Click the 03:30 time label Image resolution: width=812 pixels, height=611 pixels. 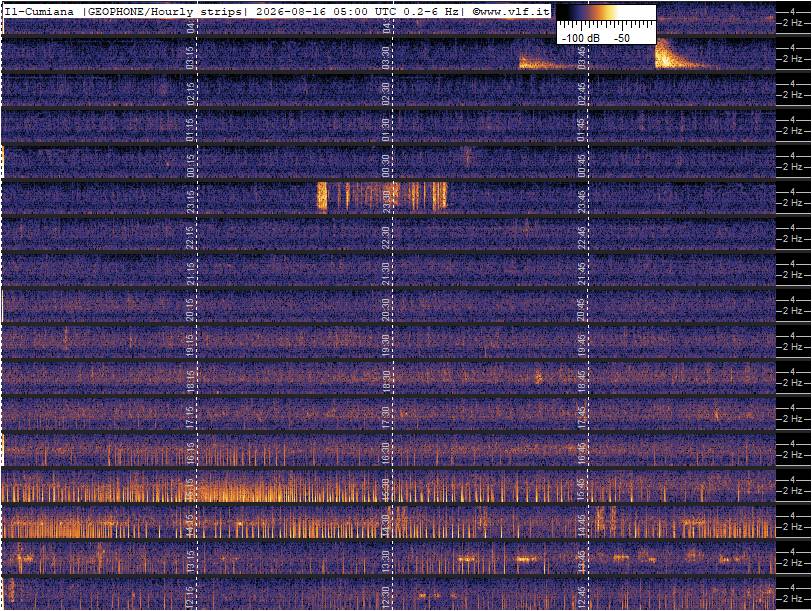386,57
